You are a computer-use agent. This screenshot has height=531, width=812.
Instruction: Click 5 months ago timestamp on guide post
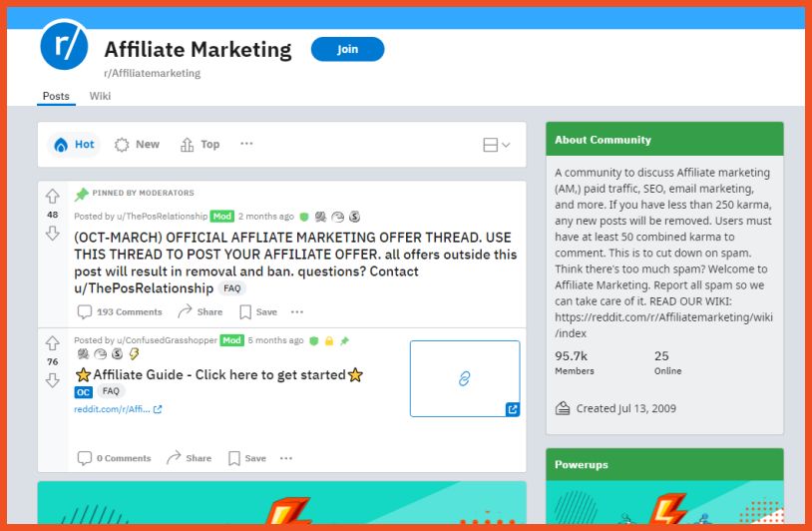point(275,340)
